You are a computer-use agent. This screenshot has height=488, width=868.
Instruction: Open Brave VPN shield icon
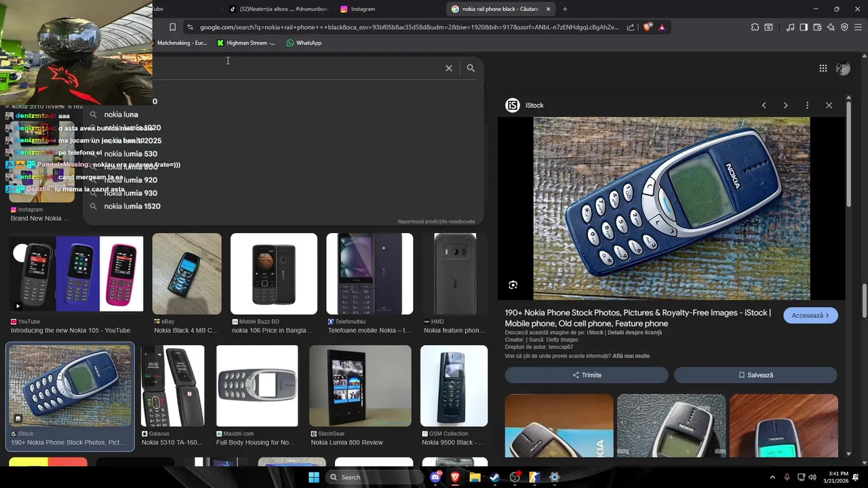pos(844,27)
